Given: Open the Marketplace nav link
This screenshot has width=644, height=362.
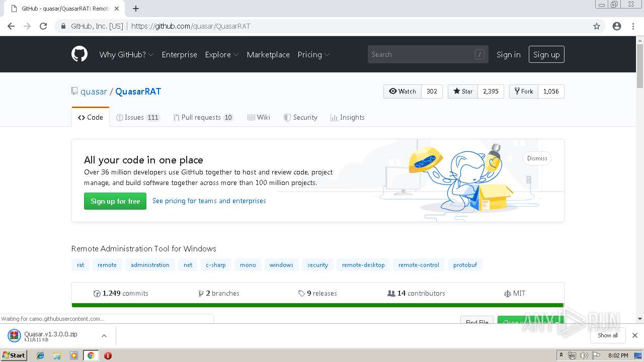Looking at the screenshot, I should tap(268, 54).
